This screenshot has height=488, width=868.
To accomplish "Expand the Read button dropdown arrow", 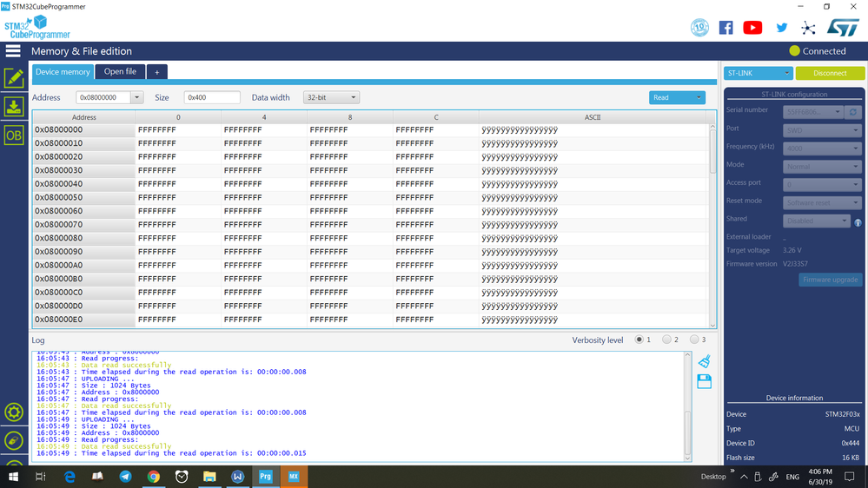I will (699, 97).
